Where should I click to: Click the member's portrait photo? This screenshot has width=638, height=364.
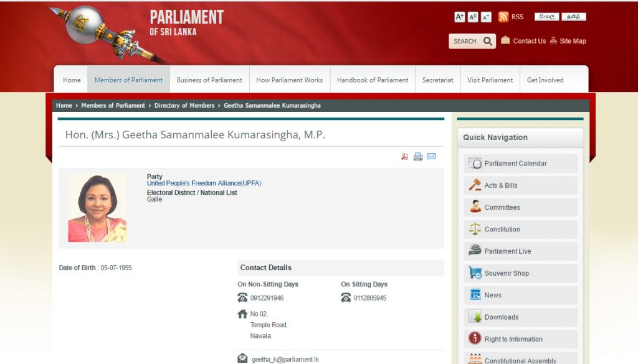coord(97,208)
